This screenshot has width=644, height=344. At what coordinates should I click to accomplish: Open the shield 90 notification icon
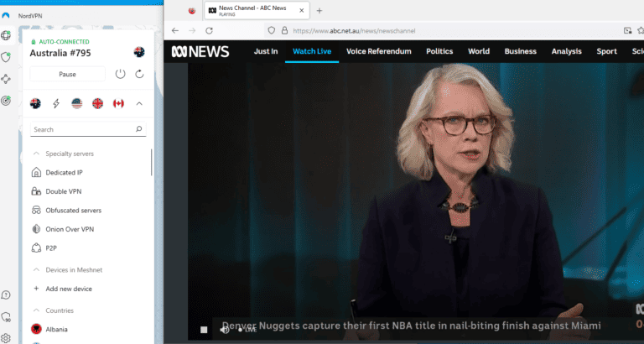[x=6, y=317]
